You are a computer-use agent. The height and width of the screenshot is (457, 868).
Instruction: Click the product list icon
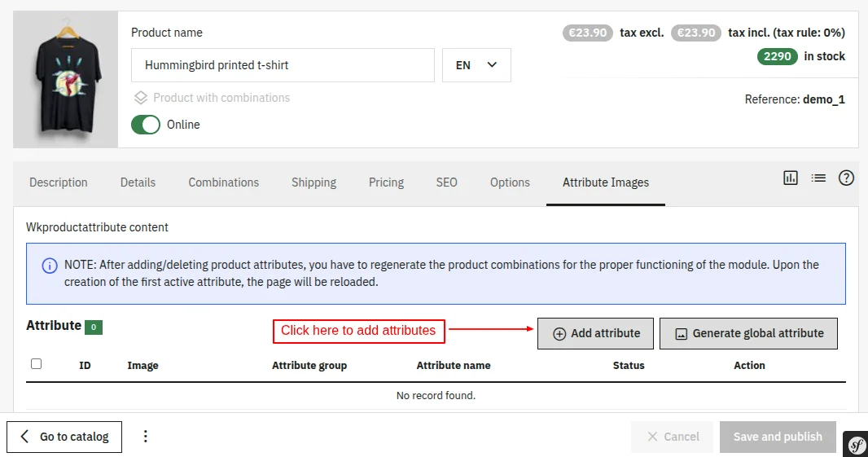818,178
